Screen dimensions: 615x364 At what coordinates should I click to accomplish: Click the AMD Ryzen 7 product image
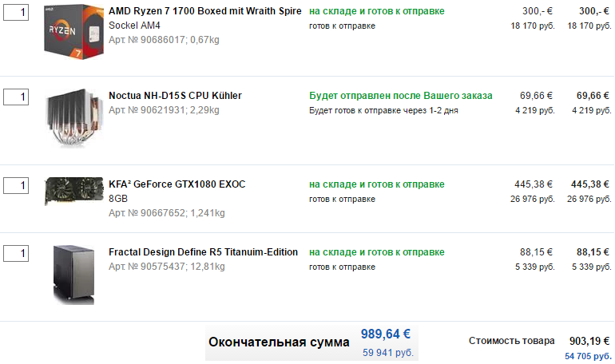(x=73, y=29)
